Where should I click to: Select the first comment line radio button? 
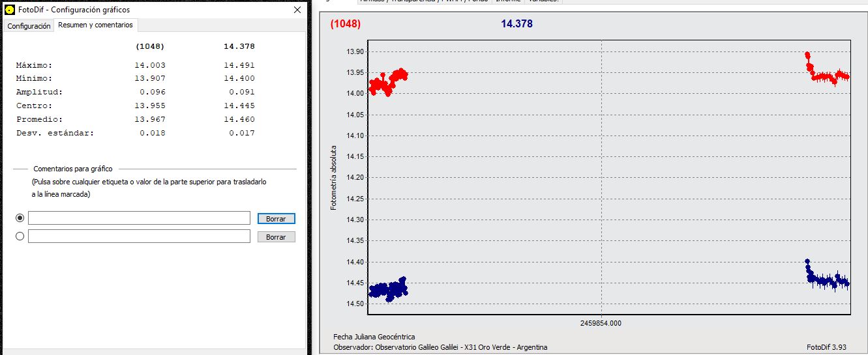20,218
